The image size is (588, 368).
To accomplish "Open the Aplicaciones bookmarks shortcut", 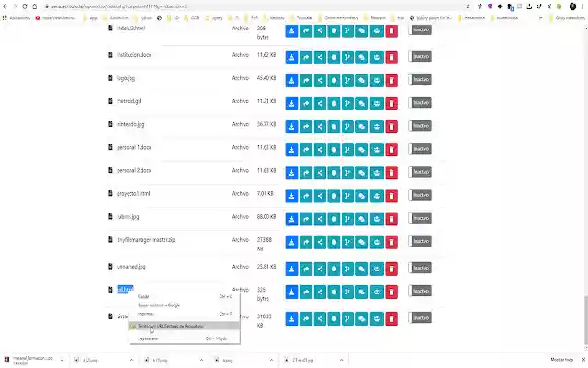I will (x=17, y=17).
